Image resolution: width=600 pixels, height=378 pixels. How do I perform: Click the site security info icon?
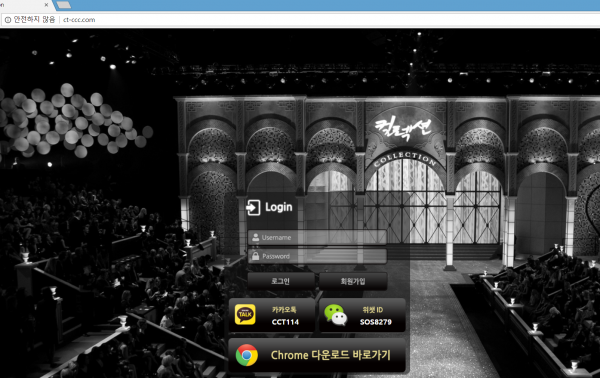tap(8, 20)
